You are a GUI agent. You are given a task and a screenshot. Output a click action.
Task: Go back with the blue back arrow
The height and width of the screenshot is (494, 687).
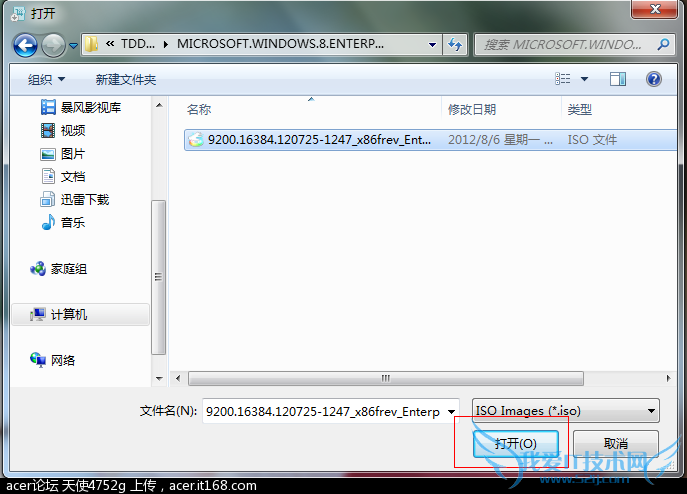point(25,45)
